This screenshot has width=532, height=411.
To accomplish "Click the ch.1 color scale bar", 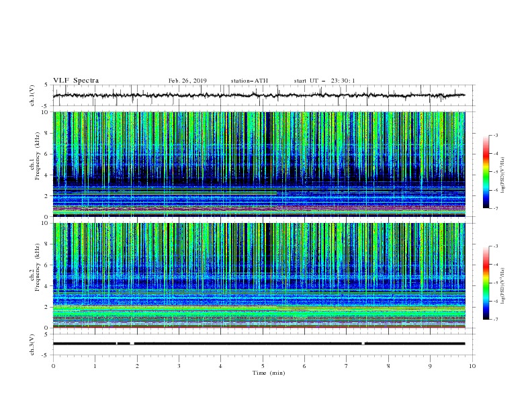I will coord(486,172).
